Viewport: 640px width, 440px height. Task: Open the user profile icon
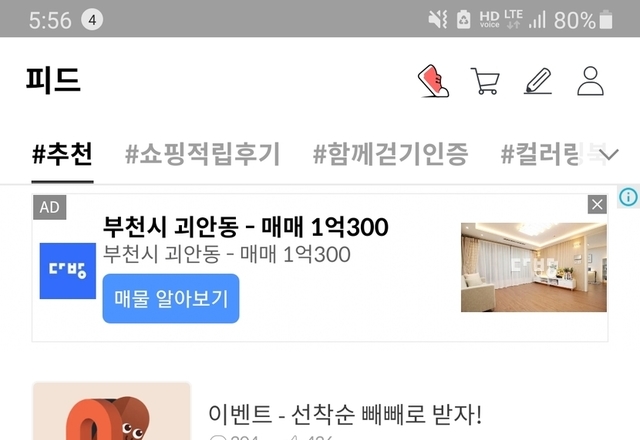click(590, 81)
